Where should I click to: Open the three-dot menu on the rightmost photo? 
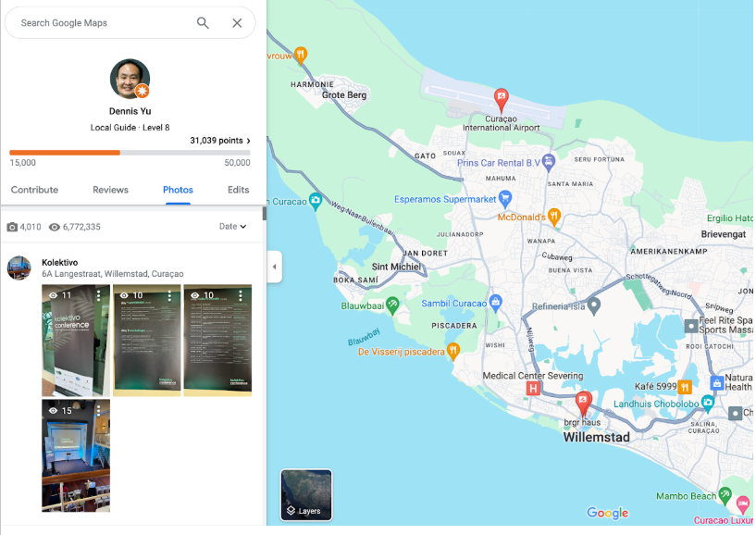[x=241, y=295]
